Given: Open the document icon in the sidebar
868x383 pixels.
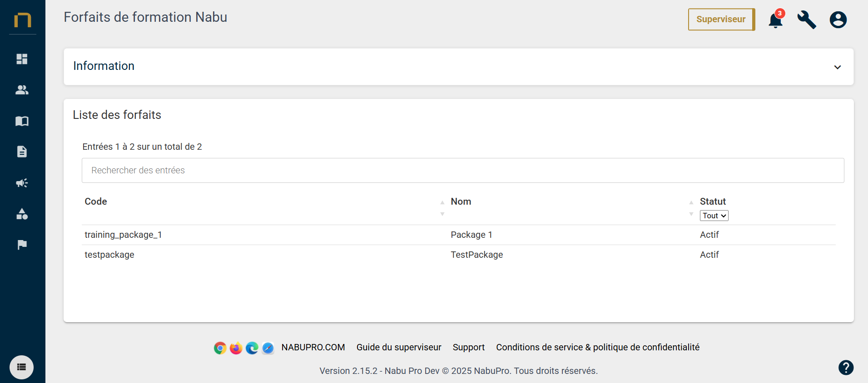Looking at the screenshot, I should click(22, 152).
